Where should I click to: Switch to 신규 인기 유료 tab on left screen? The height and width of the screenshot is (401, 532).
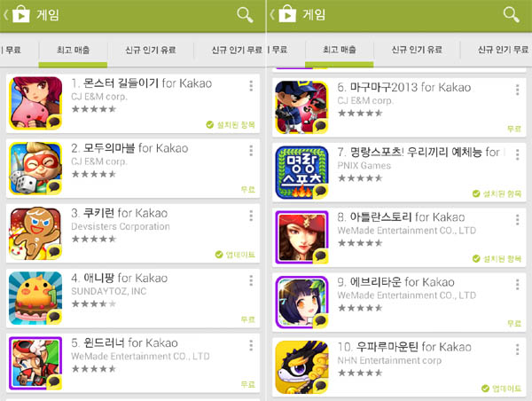click(x=151, y=51)
